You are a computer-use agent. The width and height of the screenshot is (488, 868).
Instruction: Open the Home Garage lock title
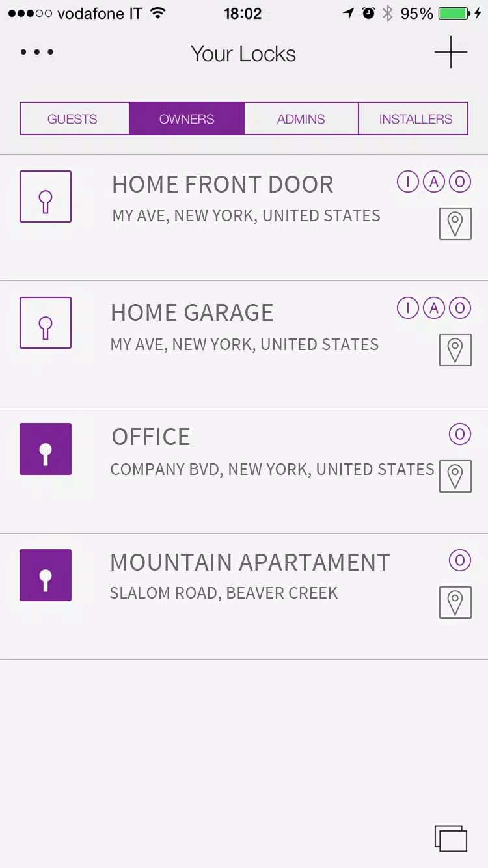pyautogui.click(x=192, y=312)
